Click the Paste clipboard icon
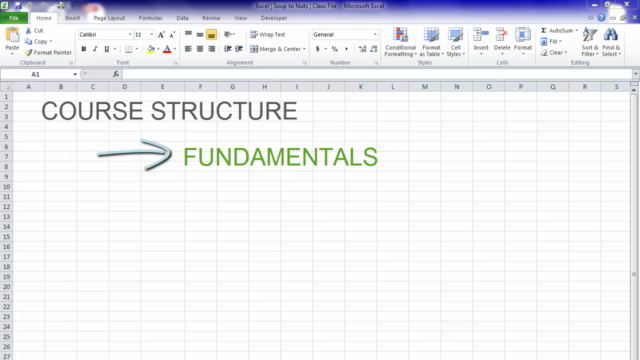640x360 pixels. [12, 35]
